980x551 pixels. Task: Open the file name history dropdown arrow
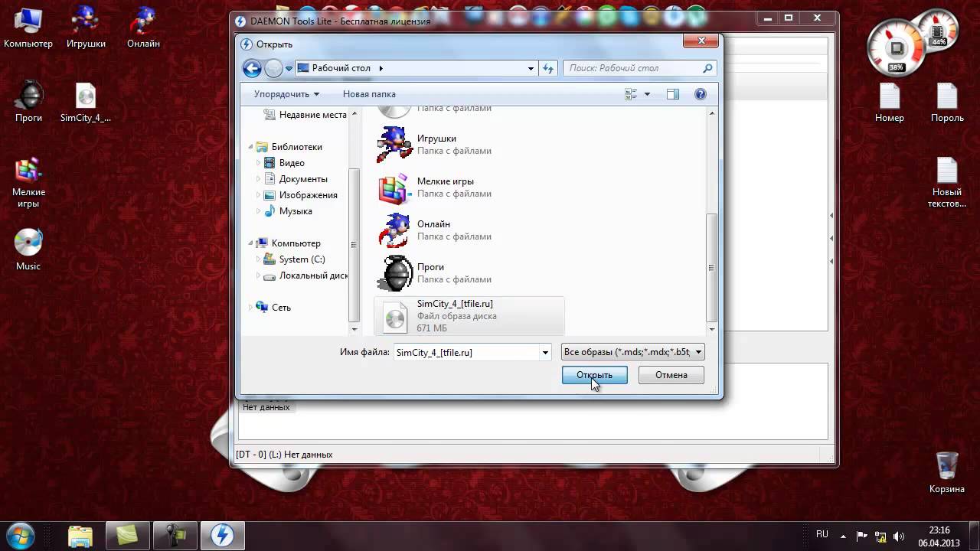coord(545,352)
